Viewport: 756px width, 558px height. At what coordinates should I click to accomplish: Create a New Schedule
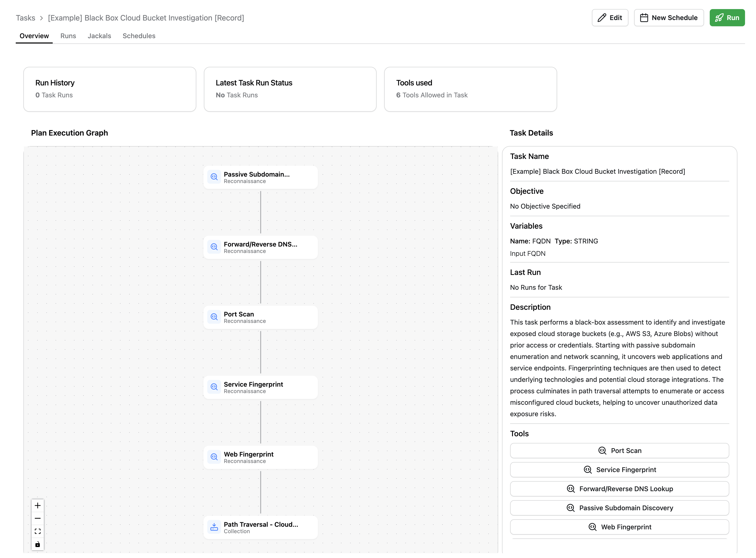(x=668, y=18)
